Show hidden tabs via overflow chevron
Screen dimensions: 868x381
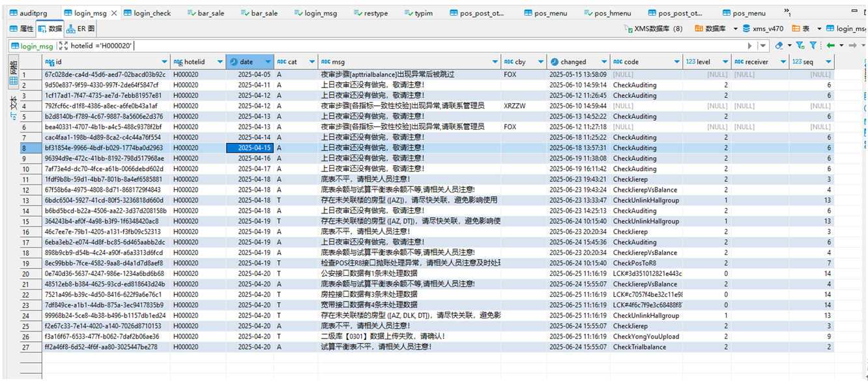click(x=788, y=12)
